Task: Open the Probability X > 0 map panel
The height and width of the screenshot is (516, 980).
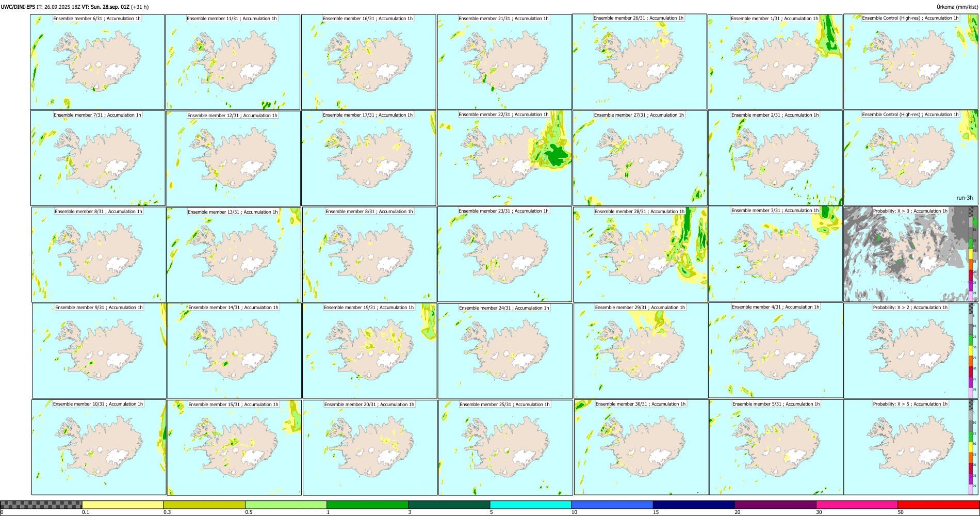Action: 911,254
